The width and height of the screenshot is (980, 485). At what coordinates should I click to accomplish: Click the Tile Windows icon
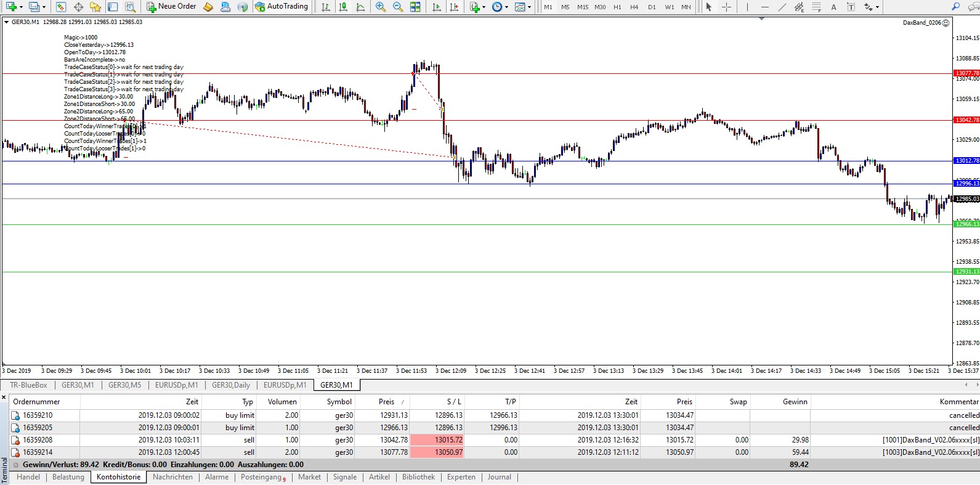click(416, 7)
